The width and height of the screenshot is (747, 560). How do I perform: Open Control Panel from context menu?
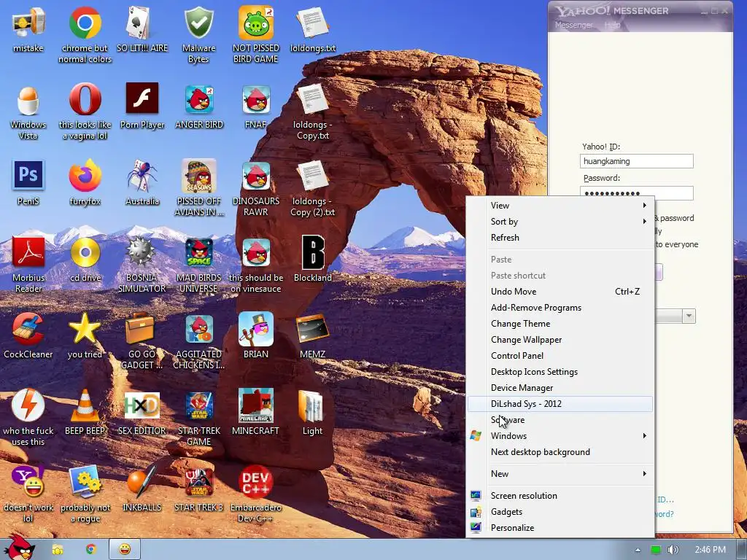[x=560, y=356]
